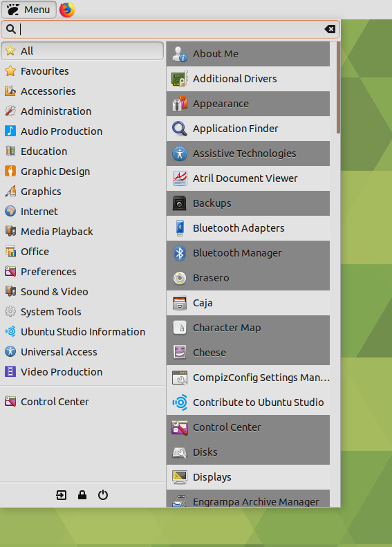Clear the search field with backspace icon

click(x=330, y=29)
